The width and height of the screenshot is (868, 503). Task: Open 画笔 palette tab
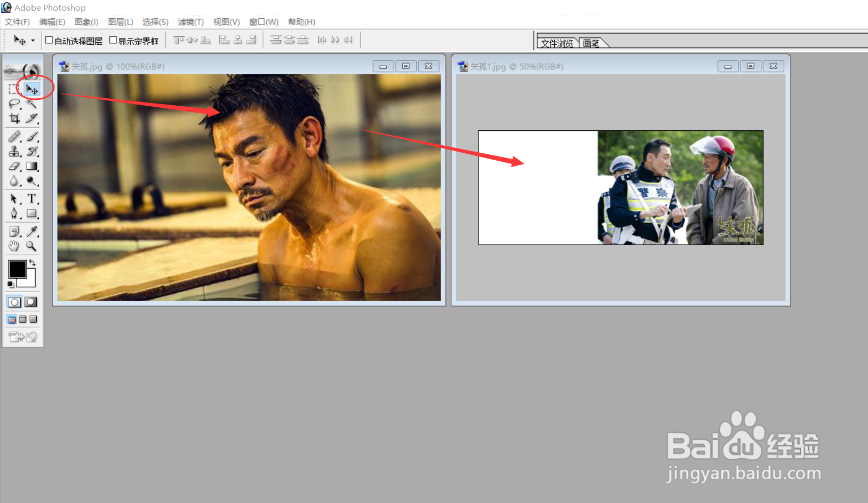[x=591, y=43]
